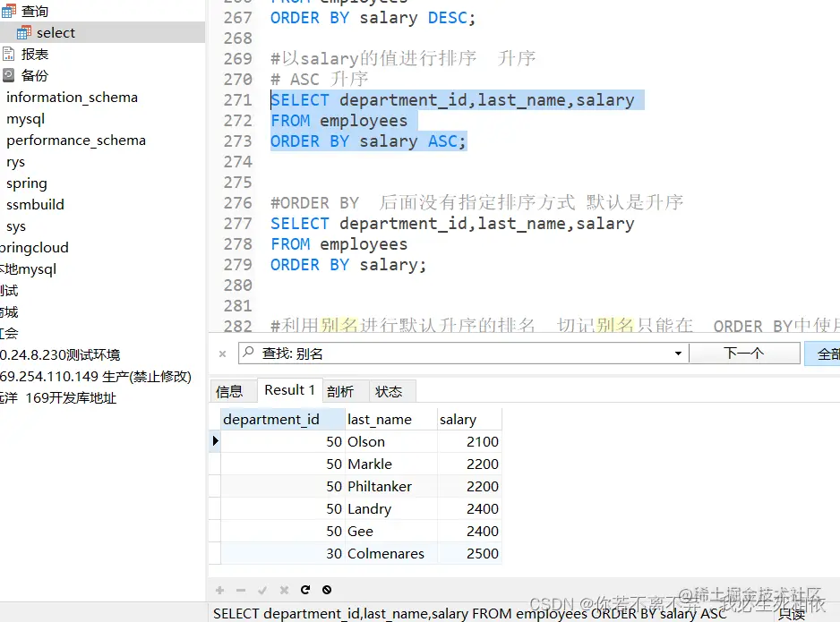The height and width of the screenshot is (622, 840).
Task: Click line 273 ORDER BY salary ASC
Action: (369, 141)
